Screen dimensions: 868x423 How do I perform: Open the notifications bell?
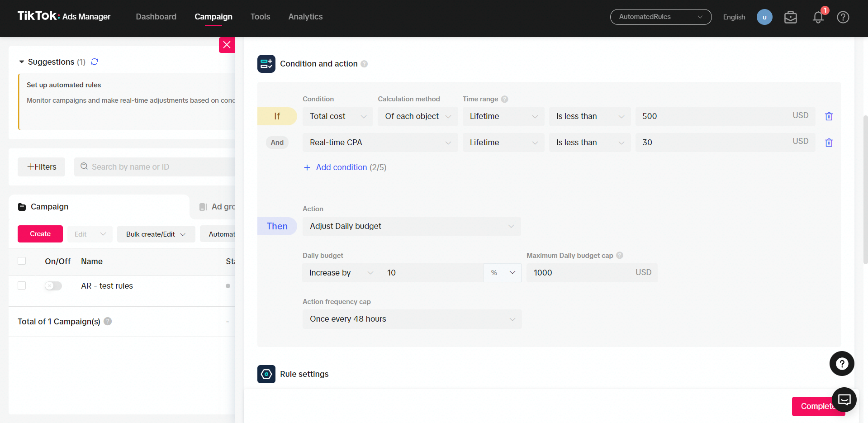818,17
